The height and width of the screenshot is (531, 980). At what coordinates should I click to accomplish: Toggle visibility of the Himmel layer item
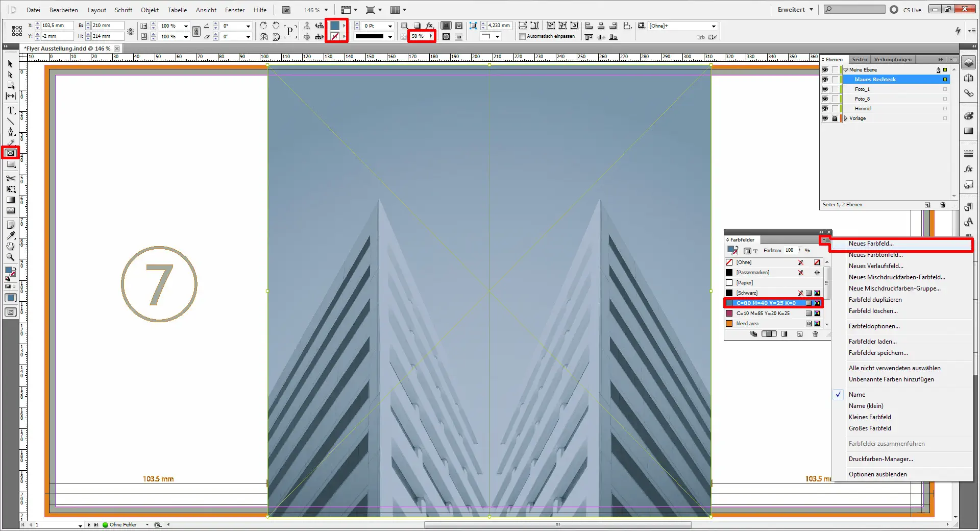click(825, 109)
